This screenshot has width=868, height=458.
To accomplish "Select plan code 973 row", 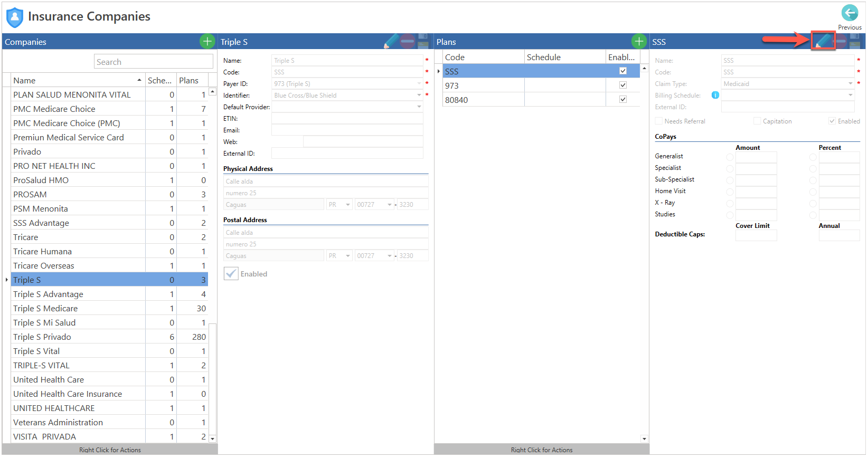I will pyautogui.click(x=541, y=85).
